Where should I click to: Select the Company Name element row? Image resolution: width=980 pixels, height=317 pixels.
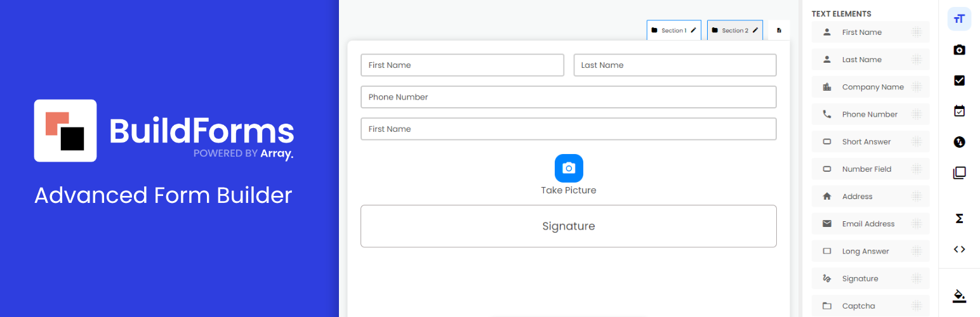(x=870, y=87)
